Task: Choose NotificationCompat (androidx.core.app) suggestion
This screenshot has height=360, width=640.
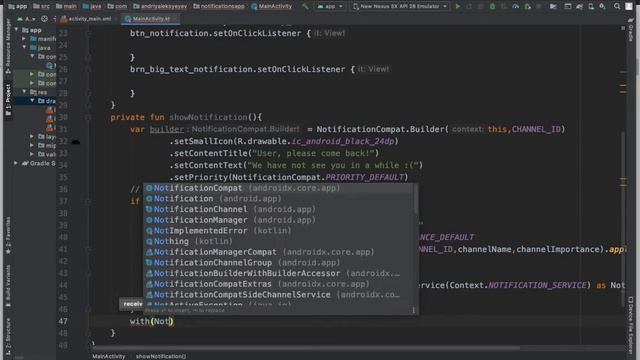Action: [278, 188]
